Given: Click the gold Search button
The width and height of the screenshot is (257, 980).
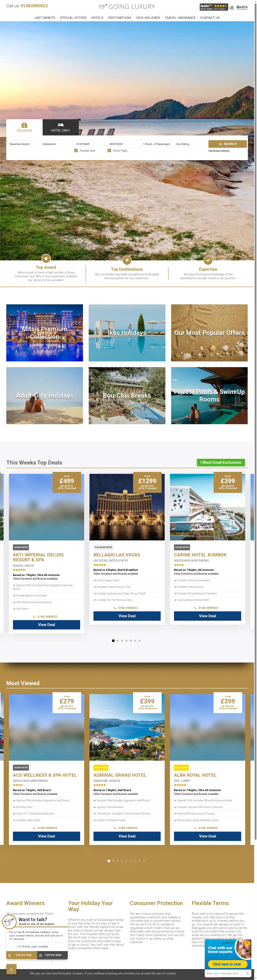Looking at the screenshot, I should (228, 144).
